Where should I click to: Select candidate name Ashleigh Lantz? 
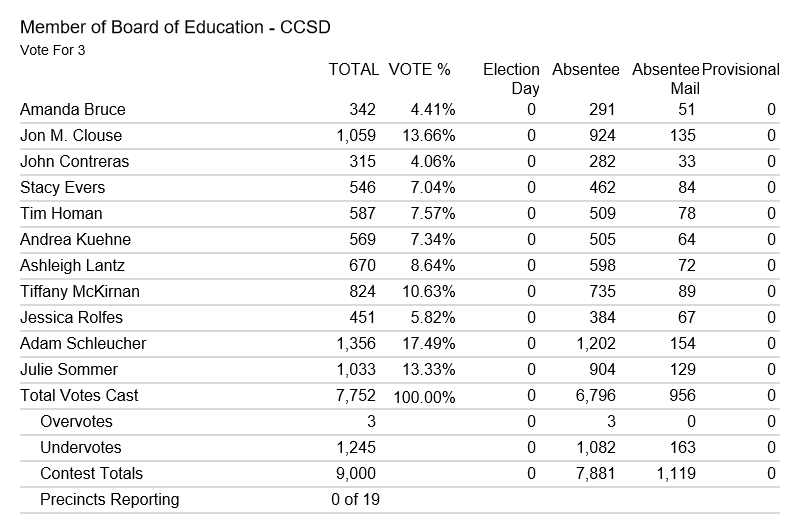[x=70, y=266]
